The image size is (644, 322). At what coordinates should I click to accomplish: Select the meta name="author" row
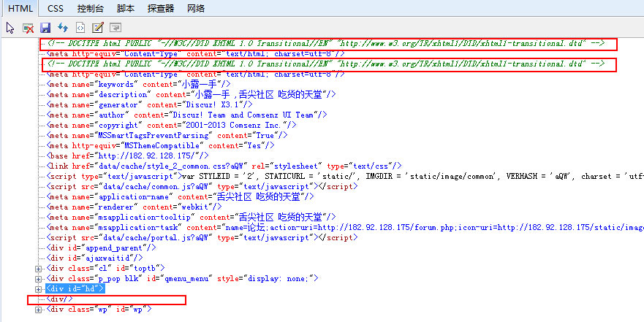click(187, 115)
